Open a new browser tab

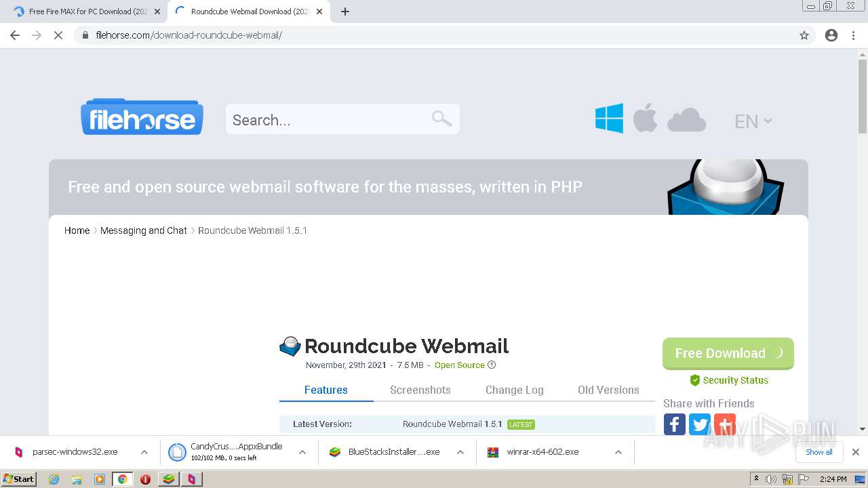(x=345, y=12)
